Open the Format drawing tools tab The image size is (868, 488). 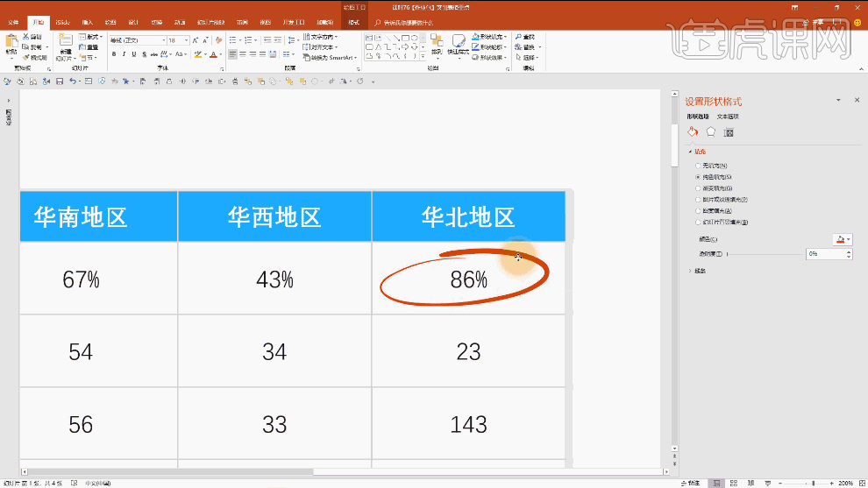[354, 22]
